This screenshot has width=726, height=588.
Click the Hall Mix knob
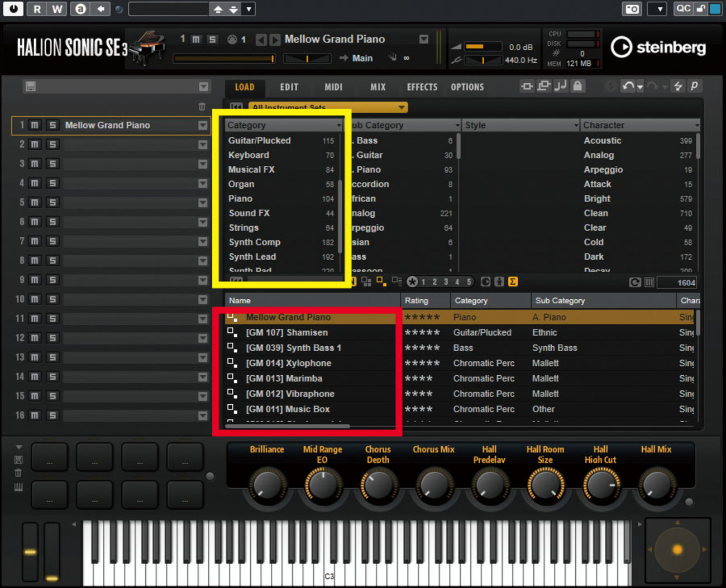[x=656, y=485]
